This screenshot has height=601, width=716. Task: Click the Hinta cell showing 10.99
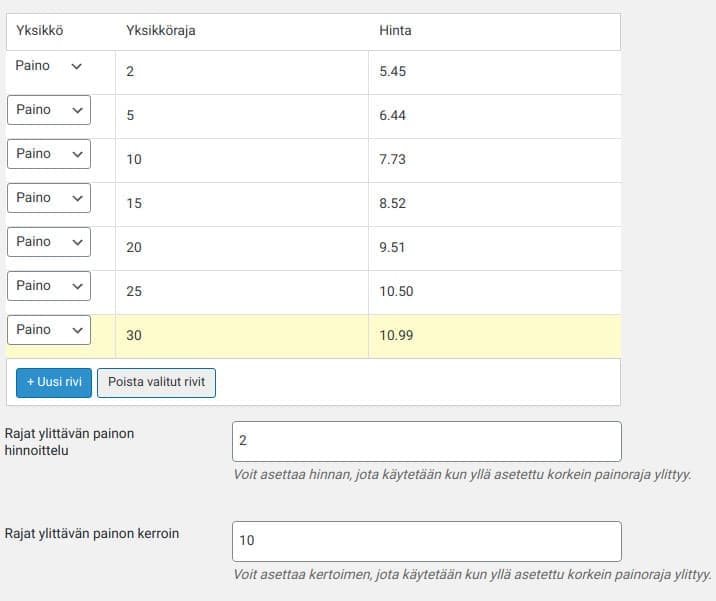[494, 336]
